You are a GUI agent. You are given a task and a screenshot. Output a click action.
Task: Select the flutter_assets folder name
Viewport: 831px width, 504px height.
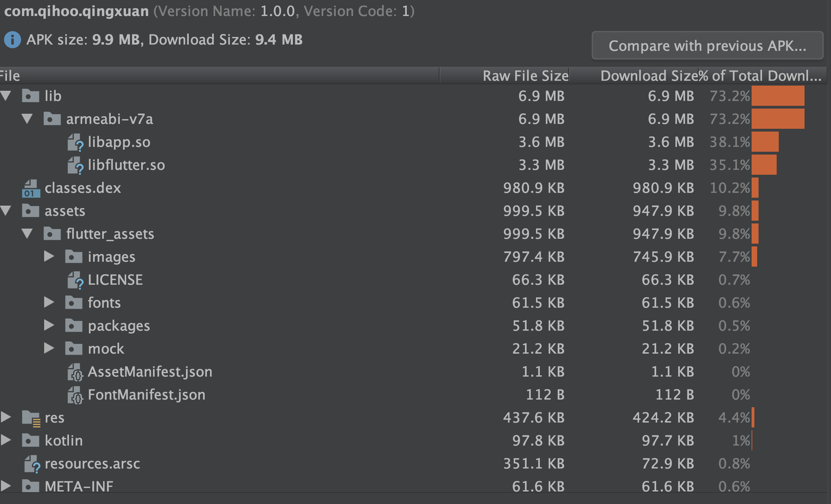(x=110, y=234)
